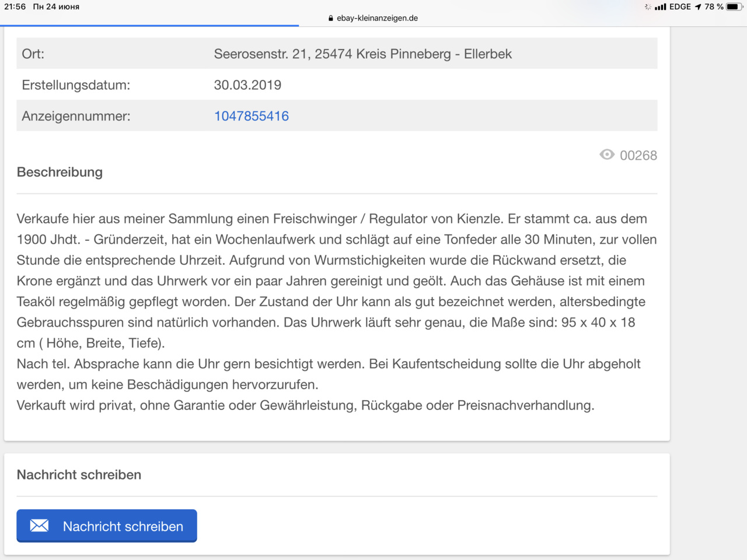Image resolution: width=747 pixels, height=560 pixels.
Task: Tap the battery icon in status bar
Action: [734, 6]
